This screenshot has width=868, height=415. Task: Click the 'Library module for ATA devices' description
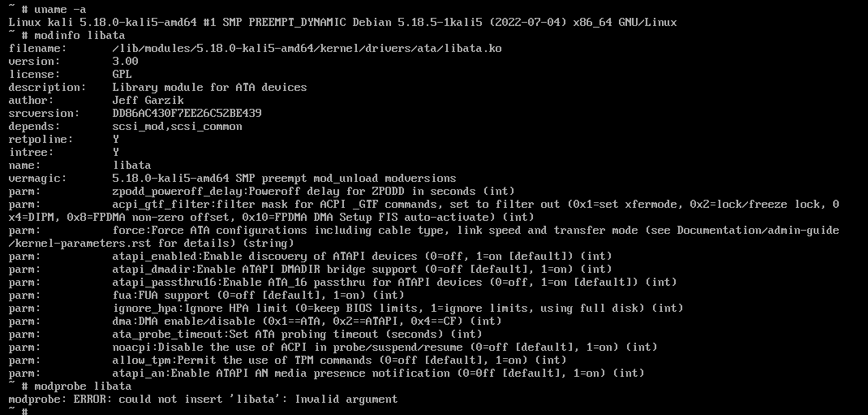point(209,87)
